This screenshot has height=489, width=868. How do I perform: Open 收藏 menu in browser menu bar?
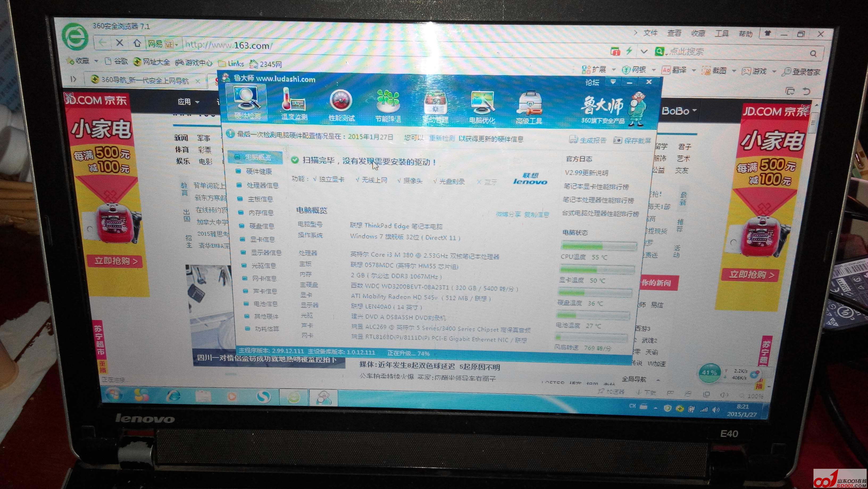click(698, 33)
